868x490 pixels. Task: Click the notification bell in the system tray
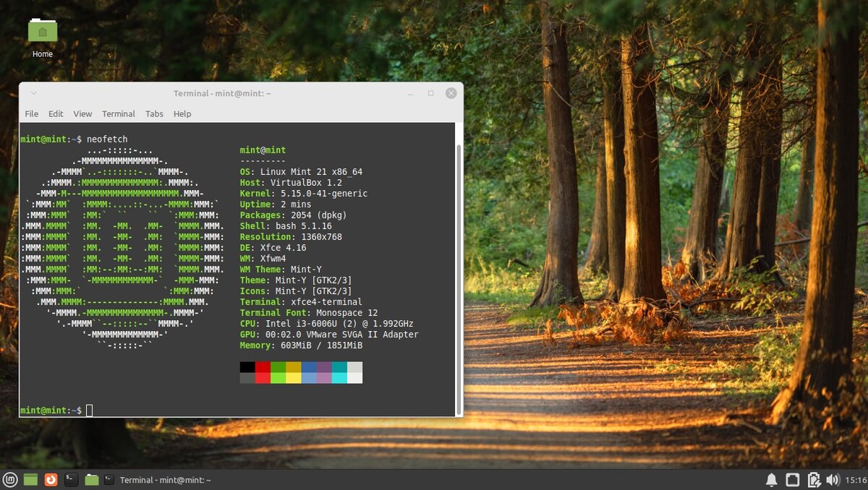772,479
